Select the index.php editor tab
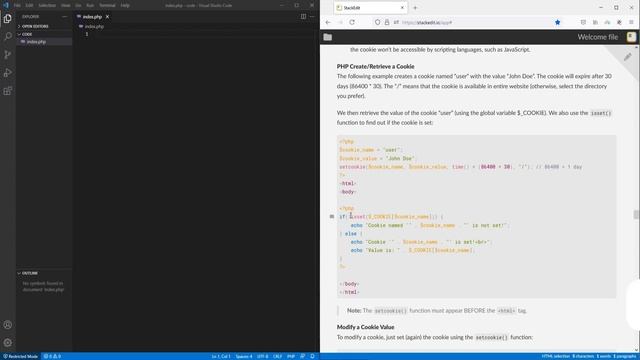Image resolution: width=640 pixels, height=360 pixels. (92, 17)
